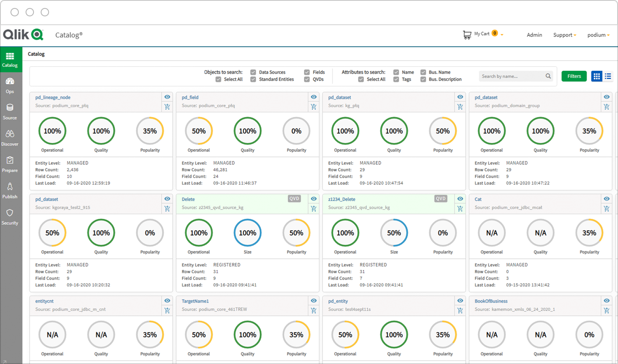View details of pd_lineage_node eye icon

pos(167,97)
